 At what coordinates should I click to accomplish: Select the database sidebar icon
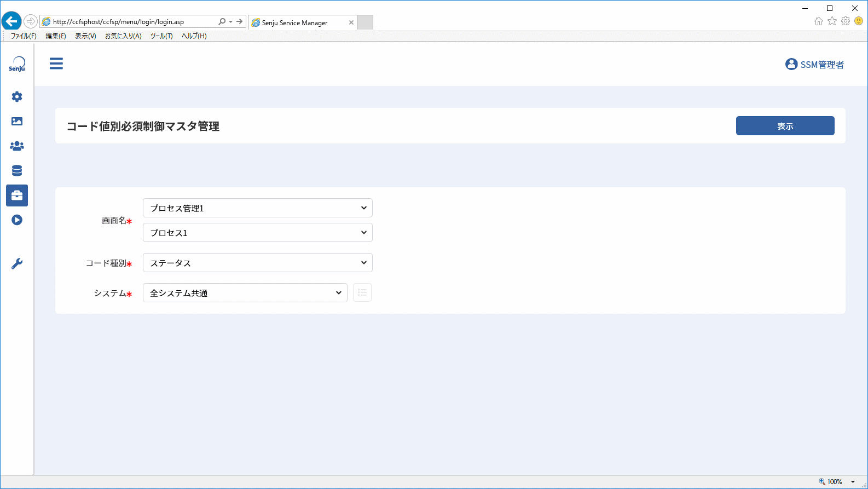click(x=17, y=171)
